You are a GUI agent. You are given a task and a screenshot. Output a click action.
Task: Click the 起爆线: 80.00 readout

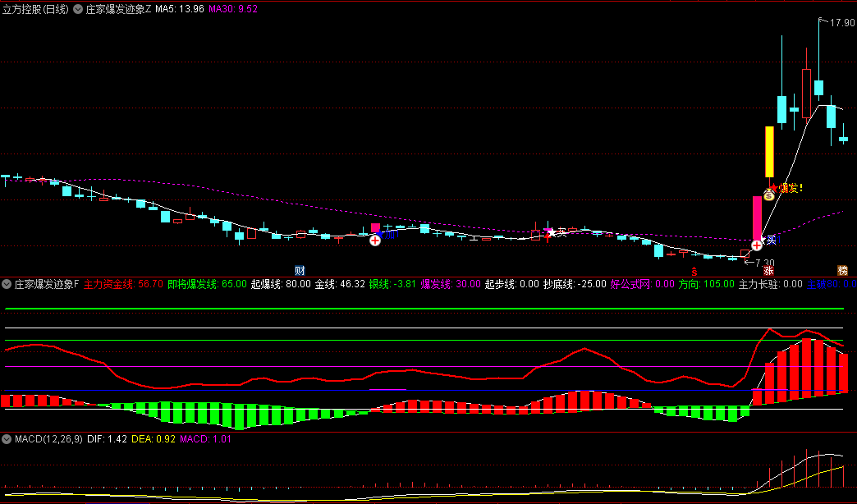(x=281, y=284)
